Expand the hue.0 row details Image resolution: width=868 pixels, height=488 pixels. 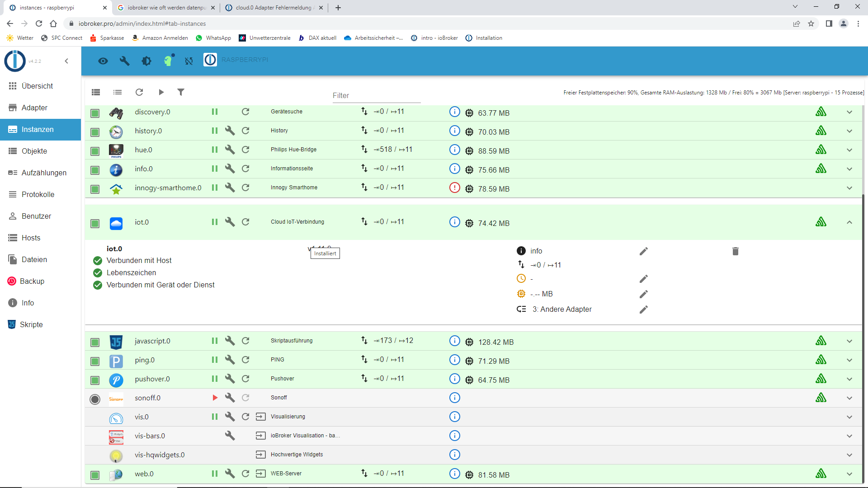[849, 150]
